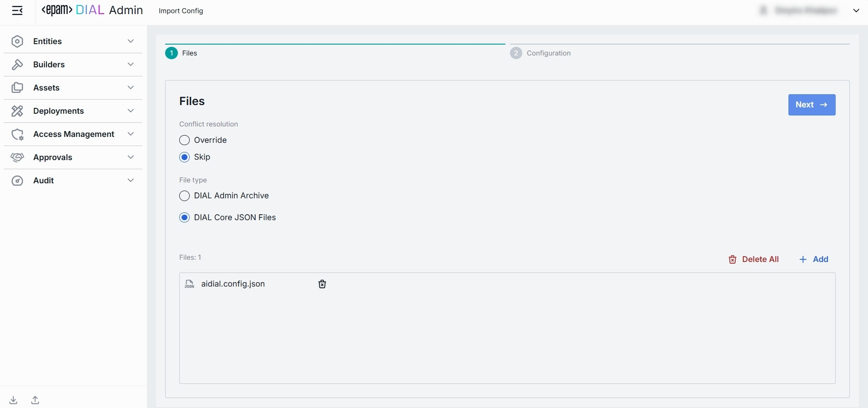The image size is (868, 408).
Task: Click the Access Management shield icon
Action: pyautogui.click(x=17, y=134)
